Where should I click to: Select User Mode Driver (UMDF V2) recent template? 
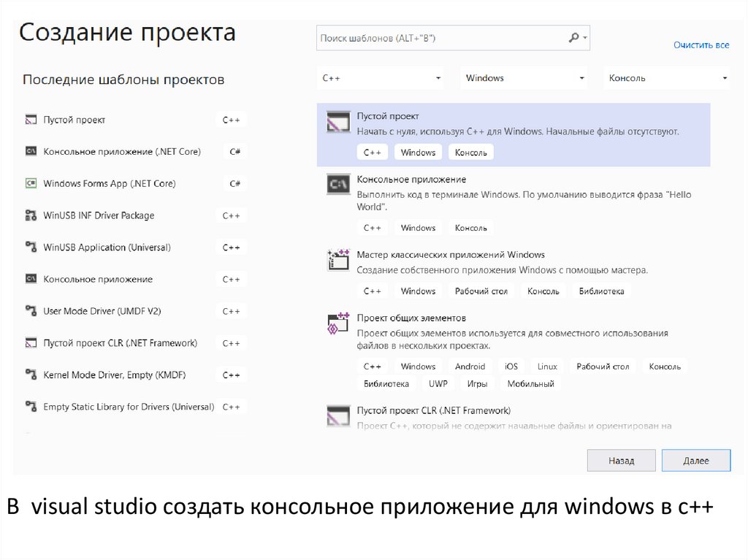(x=102, y=311)
